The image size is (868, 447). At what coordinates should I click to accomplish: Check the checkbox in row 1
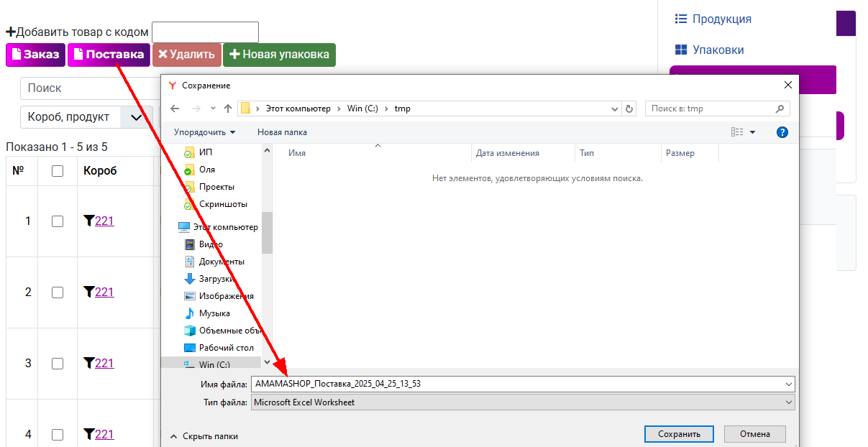click(58, 221)
